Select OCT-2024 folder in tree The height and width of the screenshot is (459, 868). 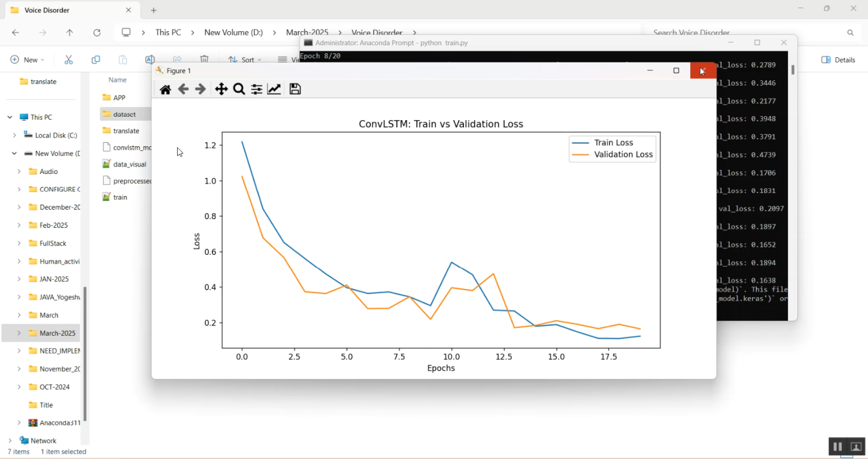50,387
